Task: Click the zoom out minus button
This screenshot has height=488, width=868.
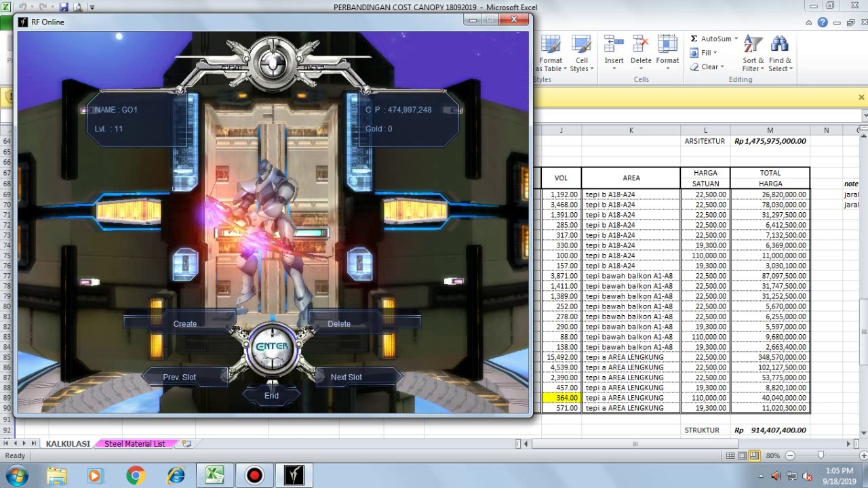Action: click(790, 456)
